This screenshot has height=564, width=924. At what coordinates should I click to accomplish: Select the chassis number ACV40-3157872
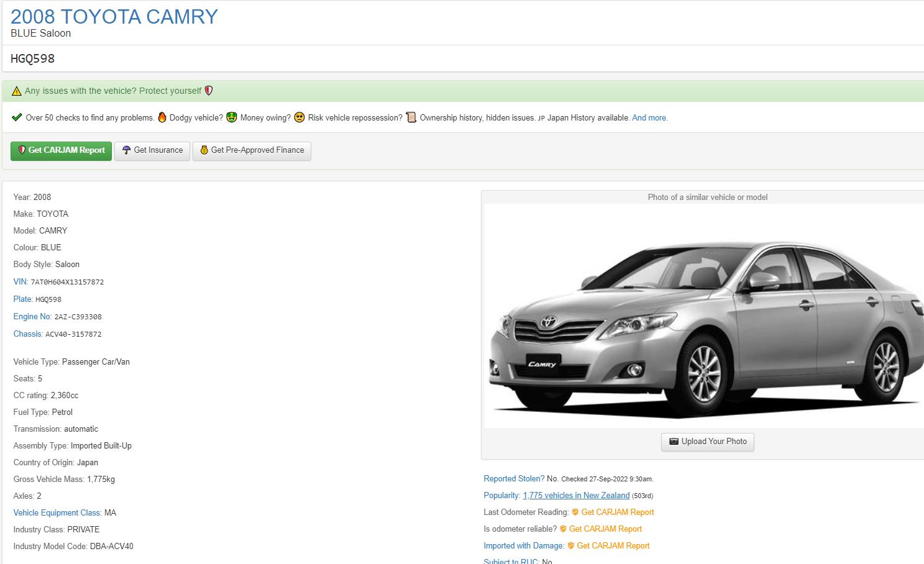(73, 334)
